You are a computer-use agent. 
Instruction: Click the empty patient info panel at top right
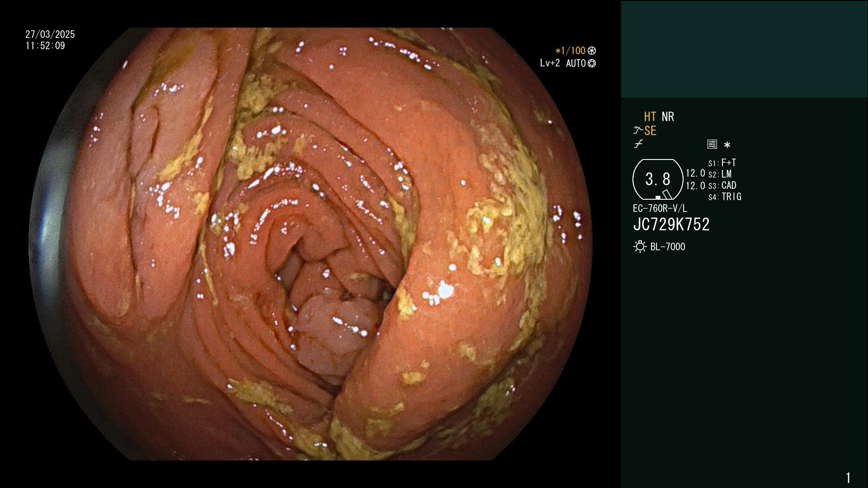tap(744, 49)
